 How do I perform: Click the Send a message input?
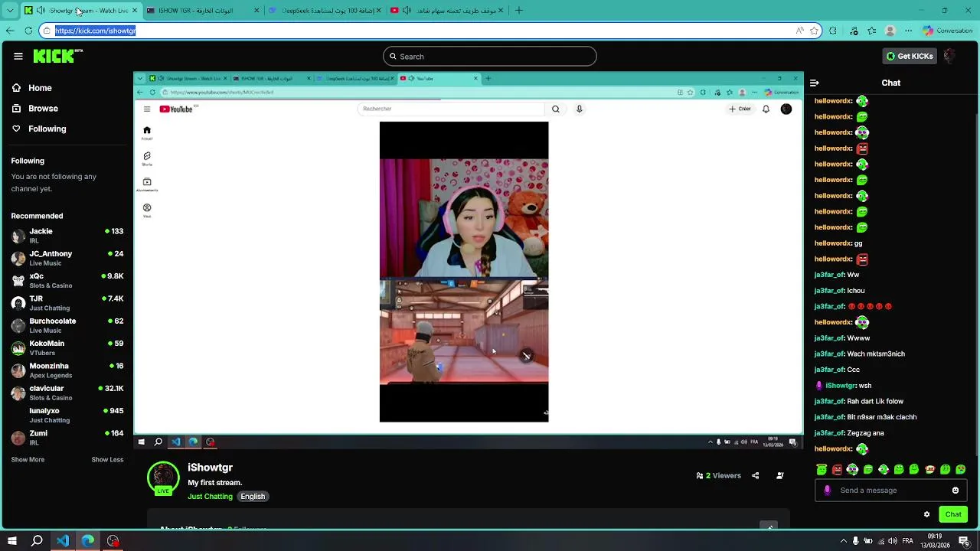pyautogui.click(x=891, y=491)
